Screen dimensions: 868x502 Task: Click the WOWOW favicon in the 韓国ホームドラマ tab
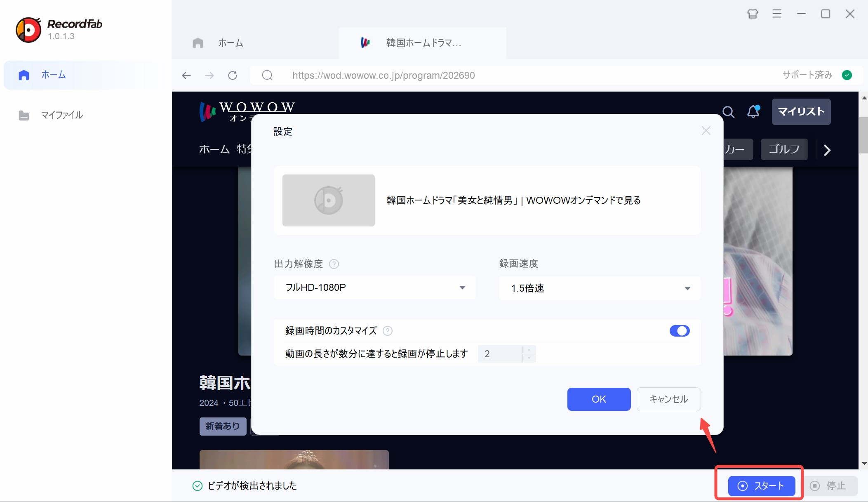pyautogui.click(x=365, y=42)
